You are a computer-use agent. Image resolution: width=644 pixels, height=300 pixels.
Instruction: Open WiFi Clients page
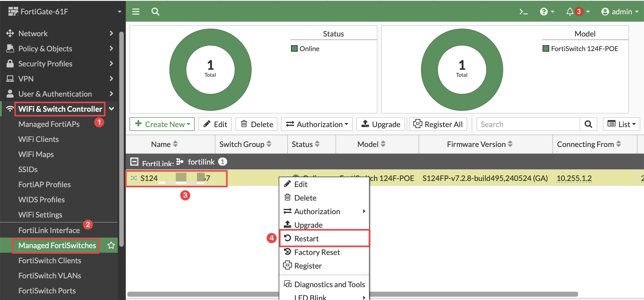point(38,139)
